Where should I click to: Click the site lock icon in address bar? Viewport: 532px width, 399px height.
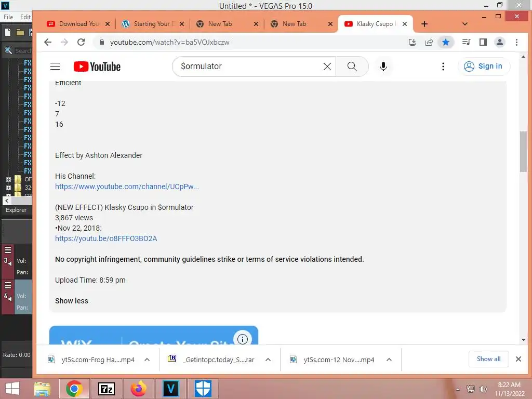pyautogui.click(x=101, y=42)
